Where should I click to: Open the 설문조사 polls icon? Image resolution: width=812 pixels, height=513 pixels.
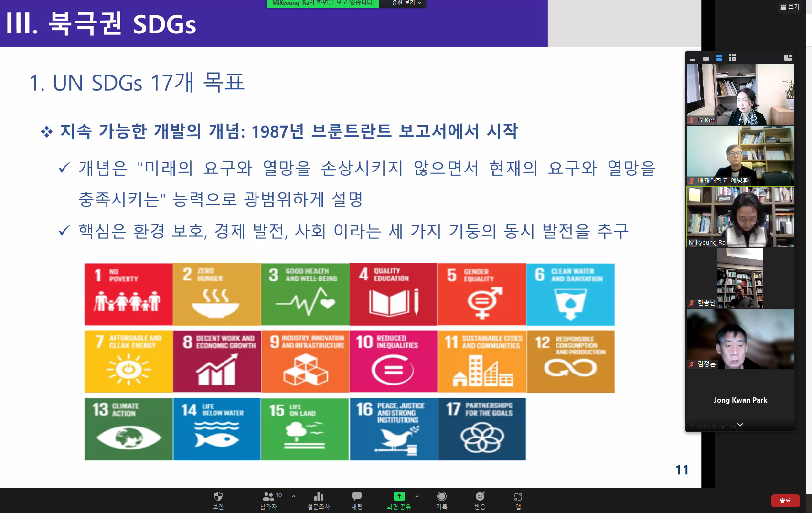[319, 500]
